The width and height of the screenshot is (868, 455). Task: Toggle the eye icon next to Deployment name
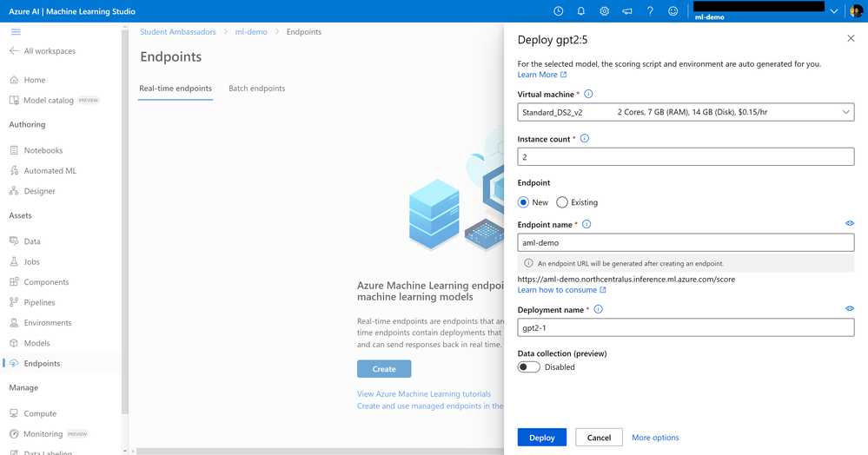click(x=850, y=308)
